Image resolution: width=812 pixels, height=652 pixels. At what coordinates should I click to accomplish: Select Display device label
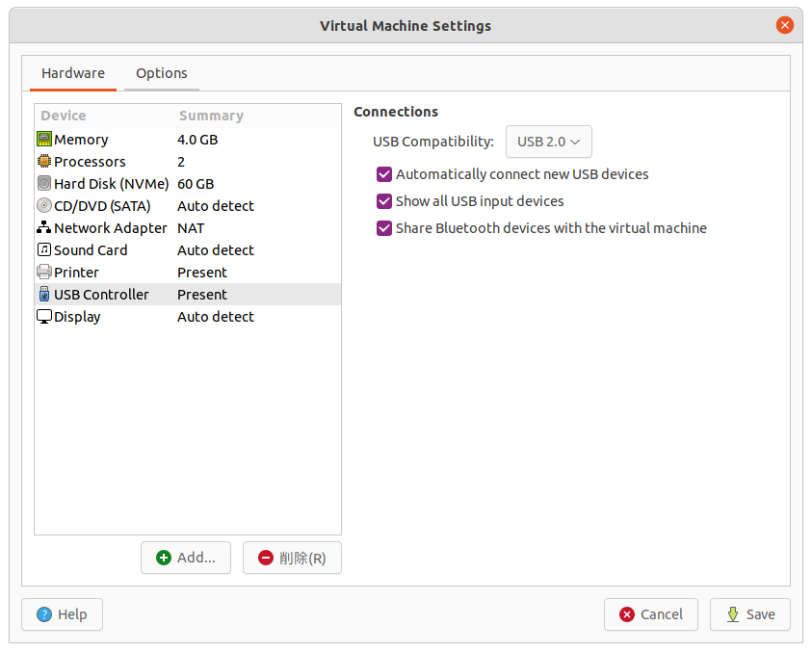click(77, 317)
